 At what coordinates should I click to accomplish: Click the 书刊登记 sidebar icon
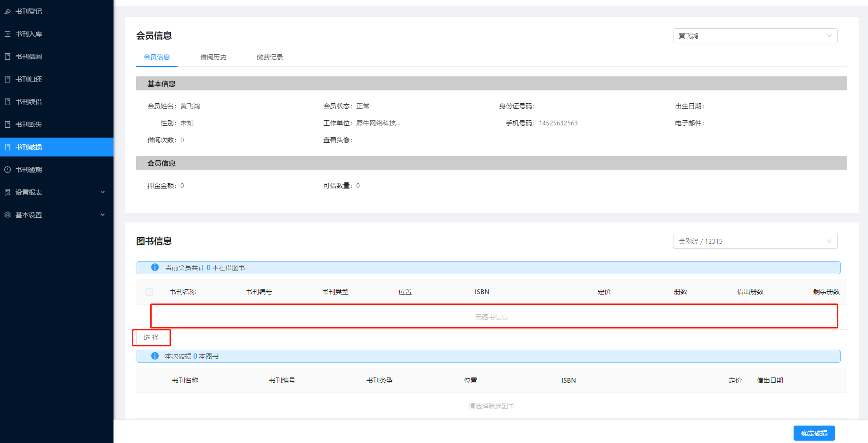pos(8,11)
